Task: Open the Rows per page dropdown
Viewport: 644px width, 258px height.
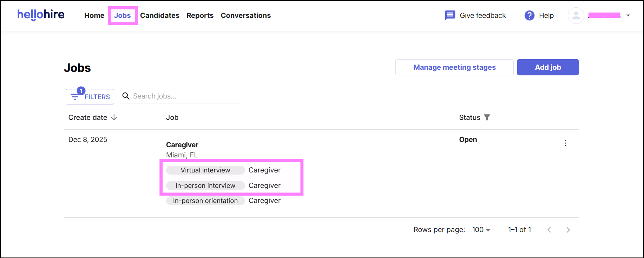Action: tap(481, 230)
